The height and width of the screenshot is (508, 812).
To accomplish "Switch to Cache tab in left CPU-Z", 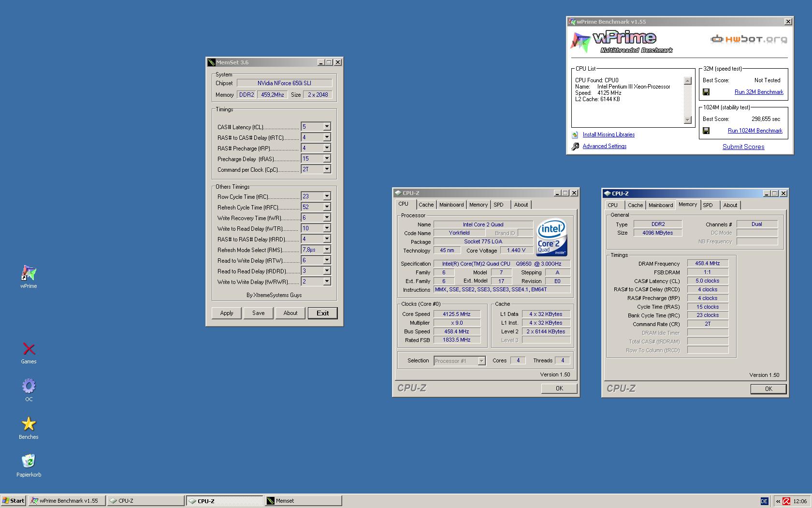I will pyautogui.click(x=426, y=205).
